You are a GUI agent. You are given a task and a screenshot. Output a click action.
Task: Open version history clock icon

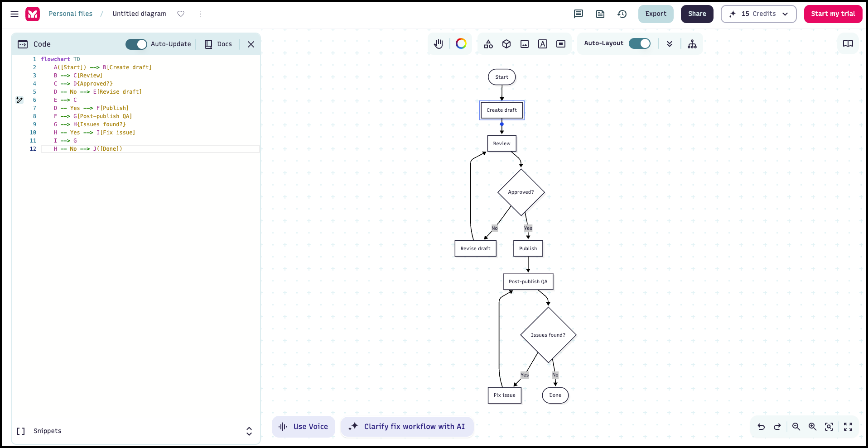[x=622, y=14]
